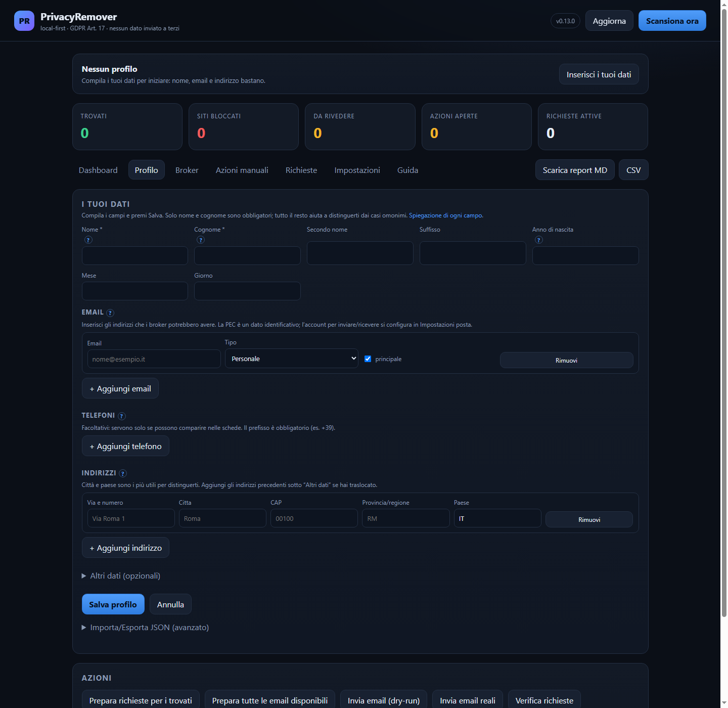The height and width of the screenshot is (708, 728).
Task: Click the Aggiungi indirizzo button
Action: coord(125,548)
